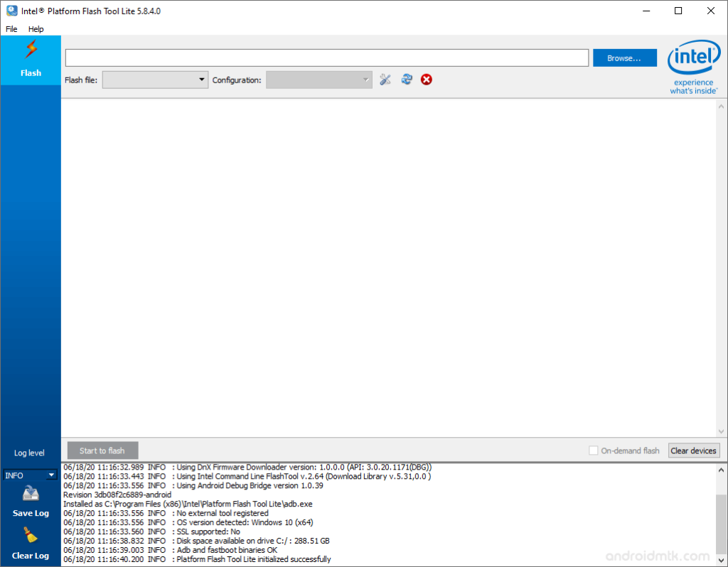The image size is (728, 567).
Task: Click the Browse button
Action: pos(624,58)
